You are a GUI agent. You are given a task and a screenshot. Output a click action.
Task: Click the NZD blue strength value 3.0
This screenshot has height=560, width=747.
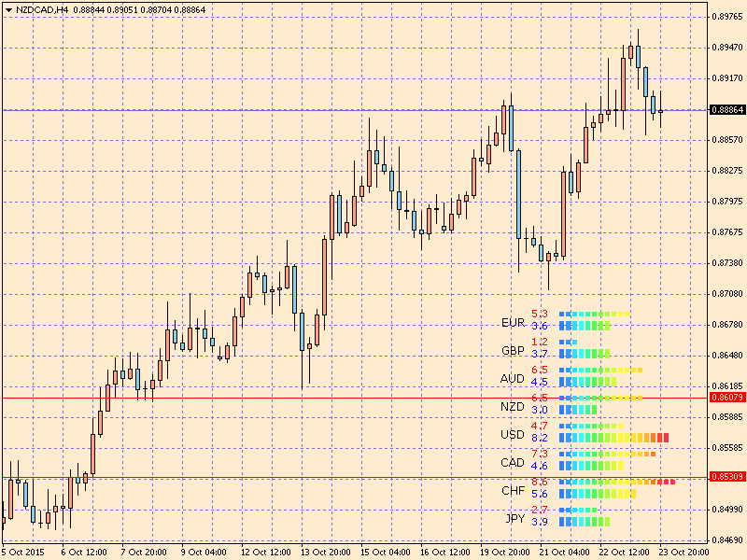point(540,410)
